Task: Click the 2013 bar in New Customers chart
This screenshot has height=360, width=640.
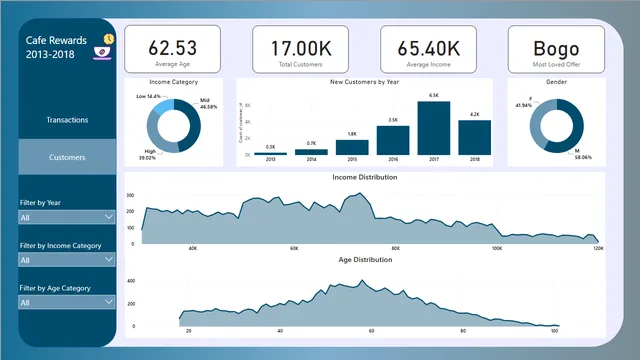Action: point(270,154)
